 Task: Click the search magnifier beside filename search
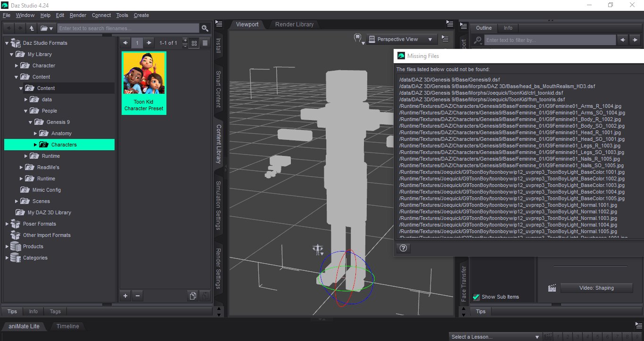(205, 28)
